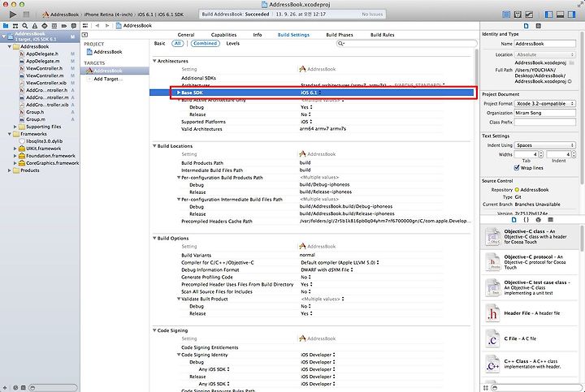Select the Levels view filter
The width and height of the screenshot is (585, 392).
coord(233,44)
